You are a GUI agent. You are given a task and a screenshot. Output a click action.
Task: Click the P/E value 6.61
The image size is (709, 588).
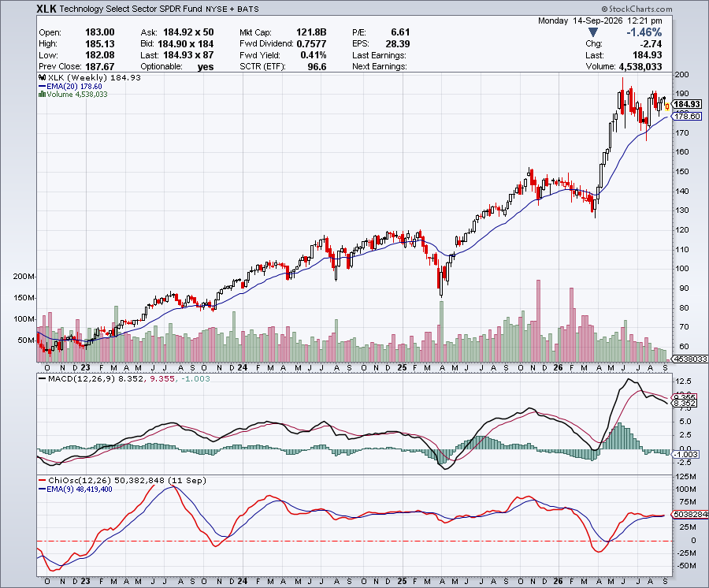(x=400, y=32)
